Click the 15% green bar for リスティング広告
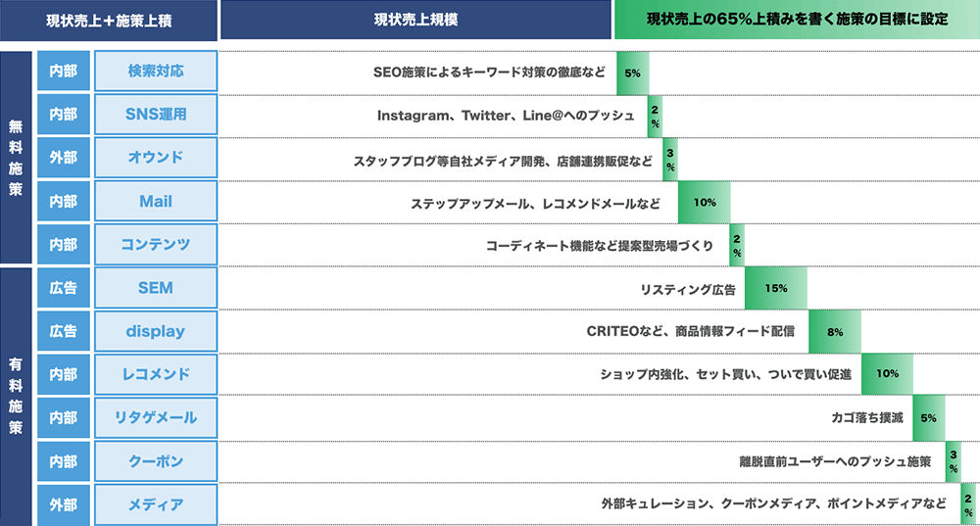Screen dimensions: 980x526 (x=775, y=289)
